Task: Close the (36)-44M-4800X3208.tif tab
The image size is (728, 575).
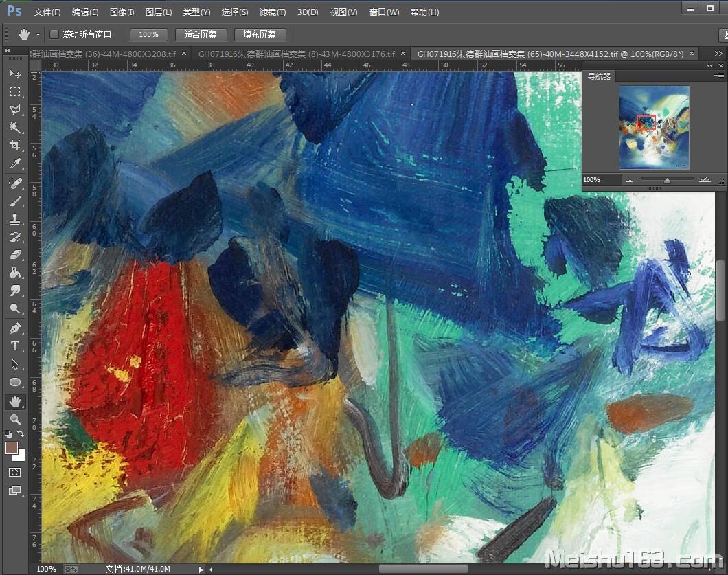Action: point(184,54)
